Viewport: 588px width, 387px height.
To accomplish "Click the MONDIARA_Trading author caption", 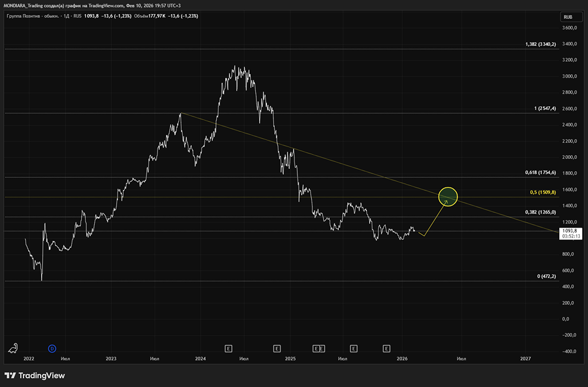I will [x=23, y=6].
